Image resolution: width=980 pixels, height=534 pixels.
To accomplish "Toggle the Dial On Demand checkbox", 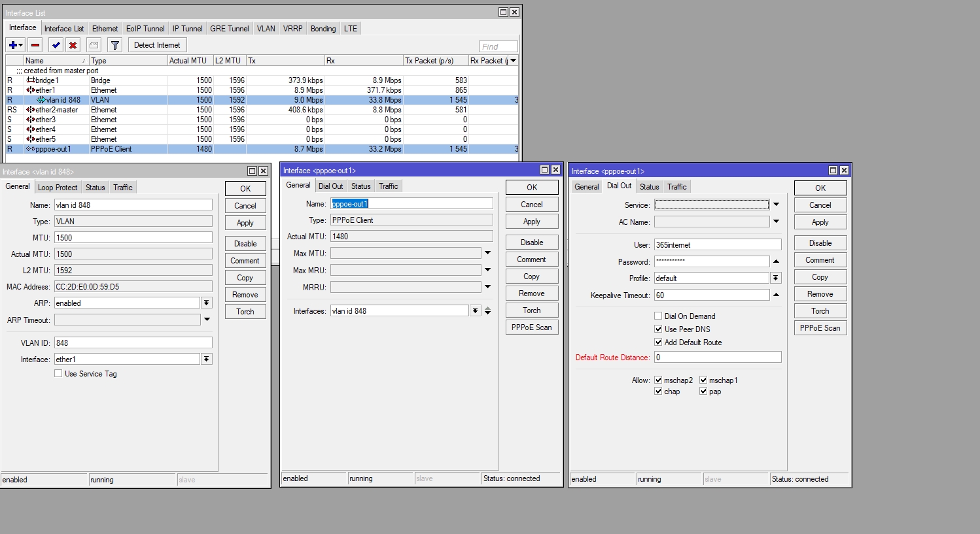I will [658, 316].
